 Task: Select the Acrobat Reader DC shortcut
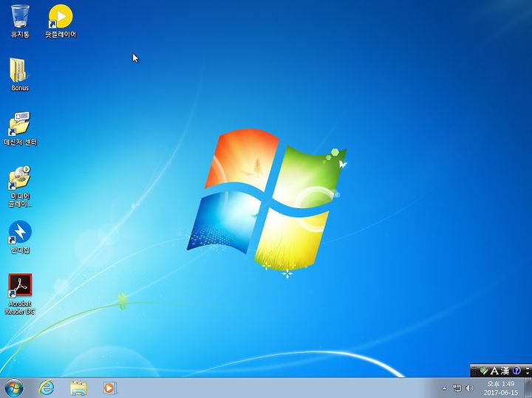20,294
